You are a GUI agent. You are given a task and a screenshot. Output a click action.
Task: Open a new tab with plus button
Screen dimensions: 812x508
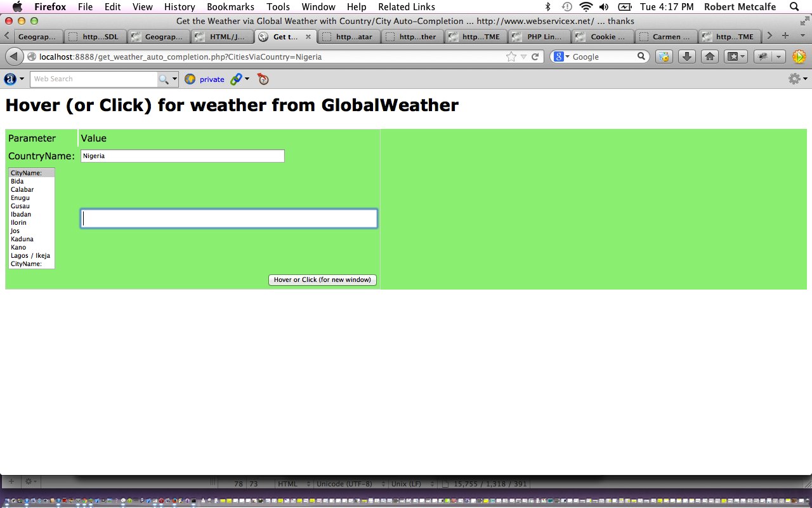[785, 36]
